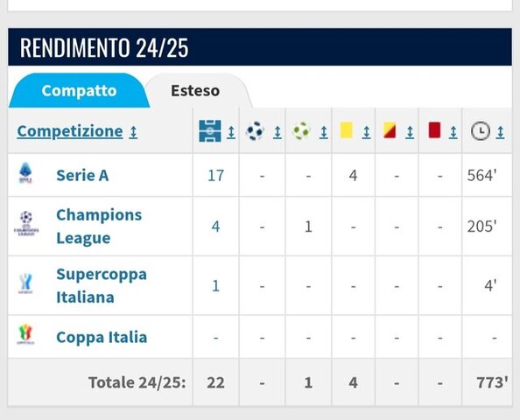
Task: Click the Serie A league logo
Action: (x=25, y=173)
